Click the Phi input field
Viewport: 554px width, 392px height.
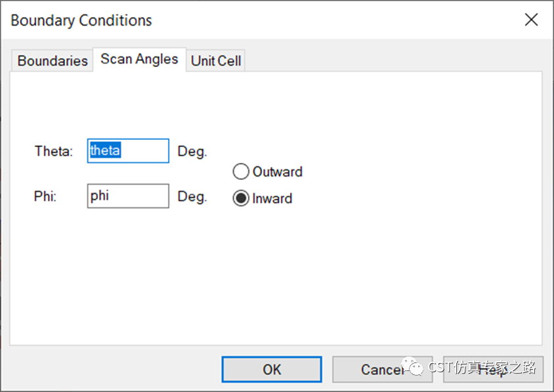pyautogui.click(x=128, y=196)
